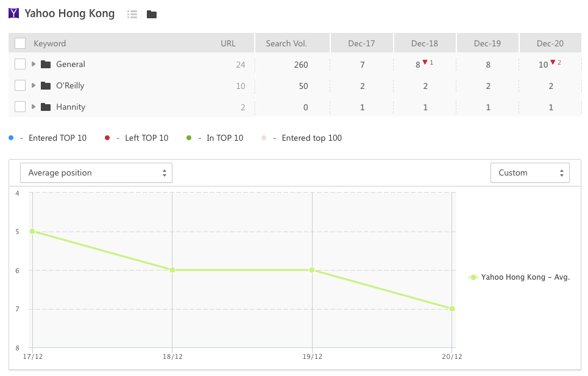Click O'Reilly Dec-19 value 2
The width and height of the screenshot is (588, 376).
click(488, 86)
